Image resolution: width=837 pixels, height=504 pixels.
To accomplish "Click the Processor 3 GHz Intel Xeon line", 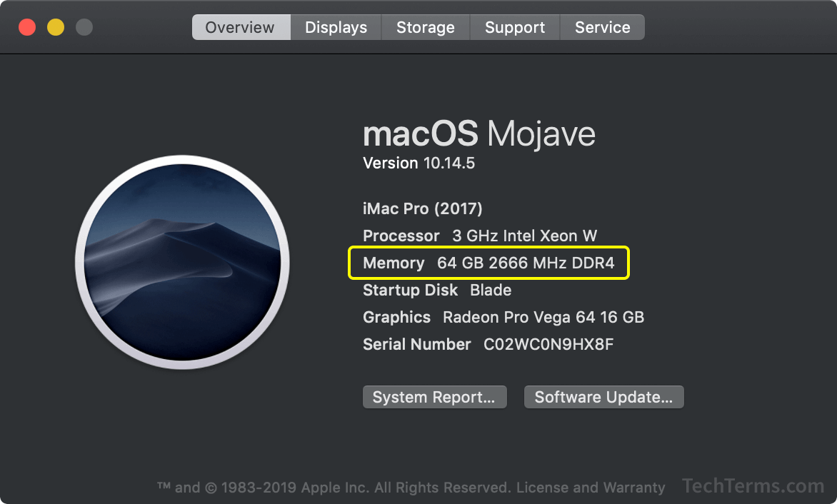I will click(480, 236).
